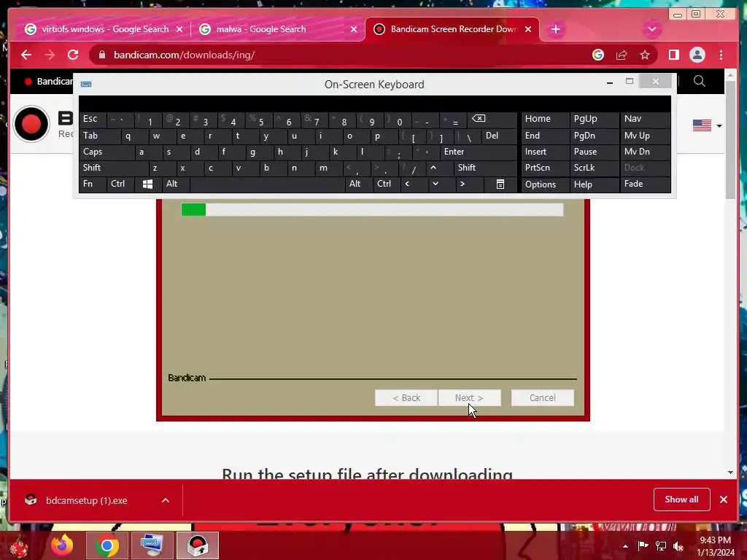Click the context menu key on keyboard
Screen dimensions: 747x560
point(500,184)
